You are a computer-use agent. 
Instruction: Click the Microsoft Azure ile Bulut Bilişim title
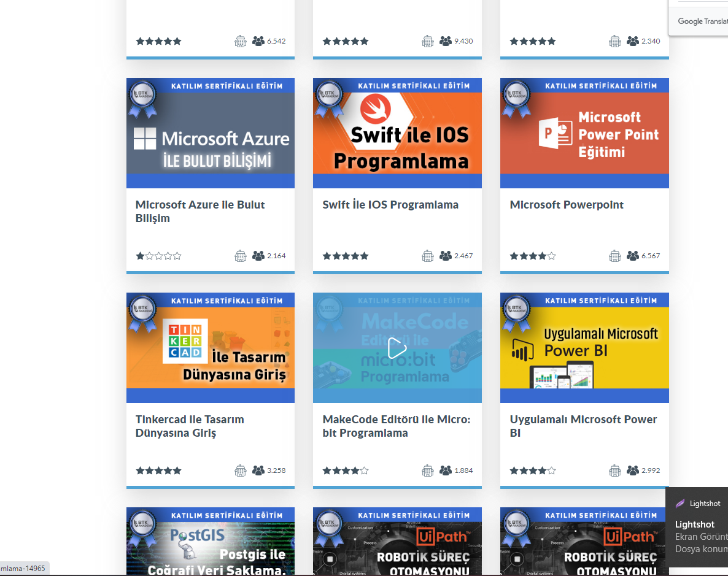pos(200,212)
